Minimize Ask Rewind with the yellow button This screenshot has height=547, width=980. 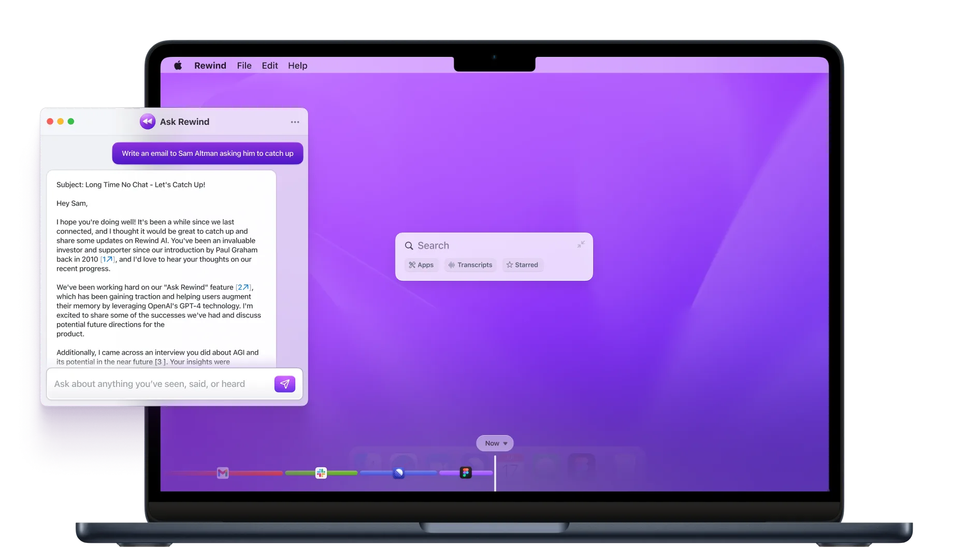click(61, 122)
